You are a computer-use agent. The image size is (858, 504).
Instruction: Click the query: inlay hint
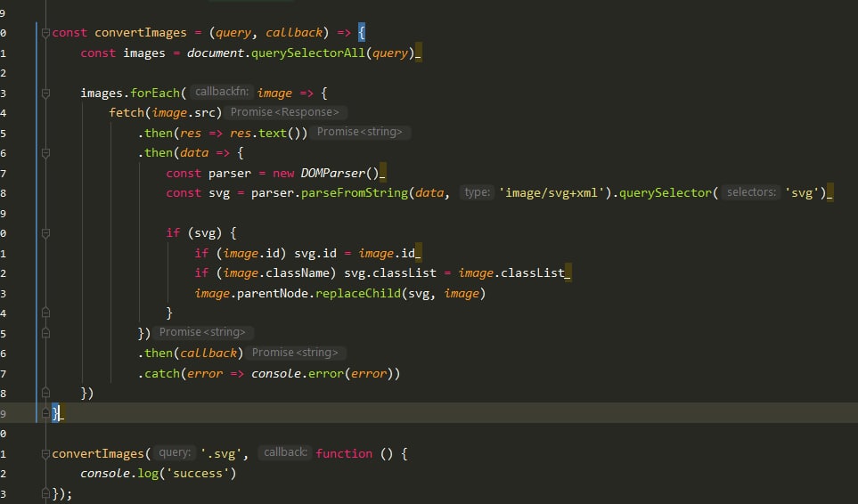(174, 452)
